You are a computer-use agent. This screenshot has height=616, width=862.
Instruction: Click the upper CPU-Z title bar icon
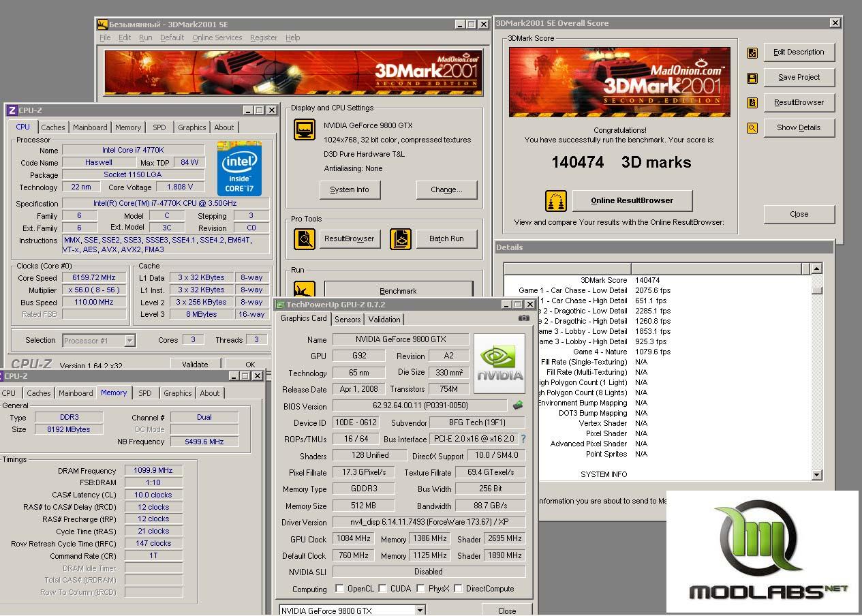(12, 110)
